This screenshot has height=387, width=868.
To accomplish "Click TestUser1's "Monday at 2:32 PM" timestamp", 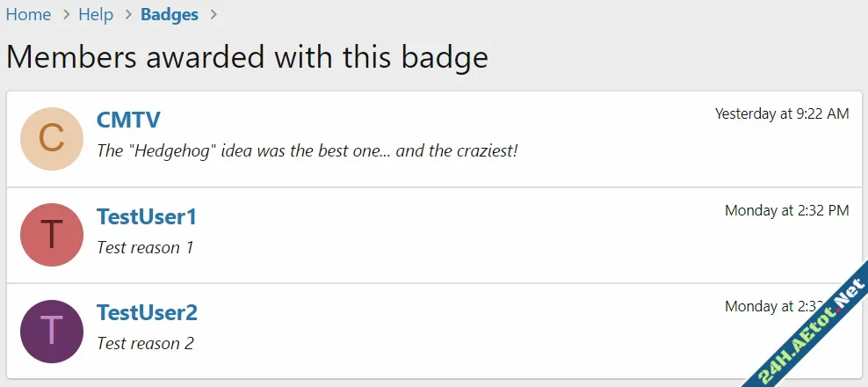I will 786,210.
